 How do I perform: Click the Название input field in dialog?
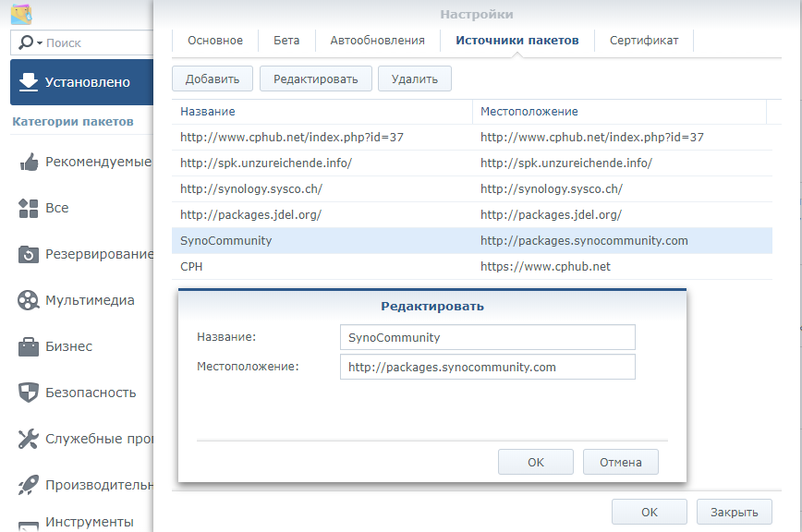[488, 337]
